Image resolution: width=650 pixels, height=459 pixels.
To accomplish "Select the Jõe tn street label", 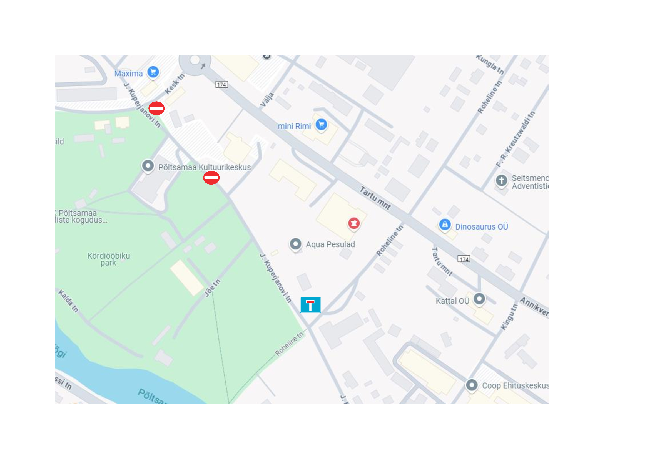I will coord(212,288).
